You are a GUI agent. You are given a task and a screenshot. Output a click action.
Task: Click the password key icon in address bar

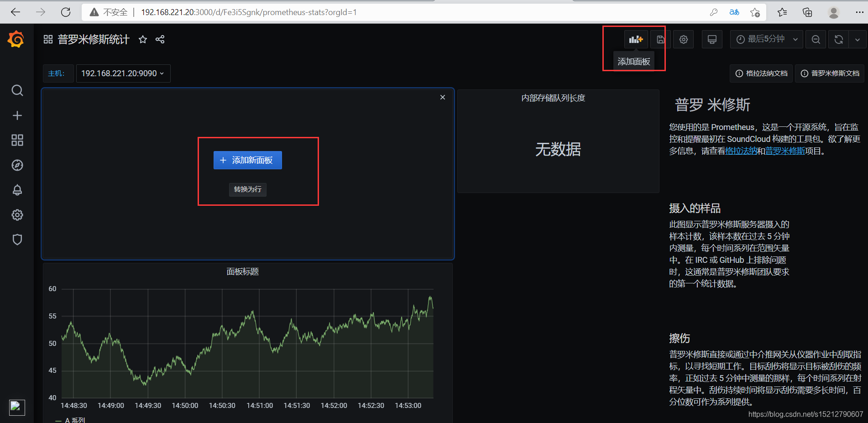(x=714, y=12)
